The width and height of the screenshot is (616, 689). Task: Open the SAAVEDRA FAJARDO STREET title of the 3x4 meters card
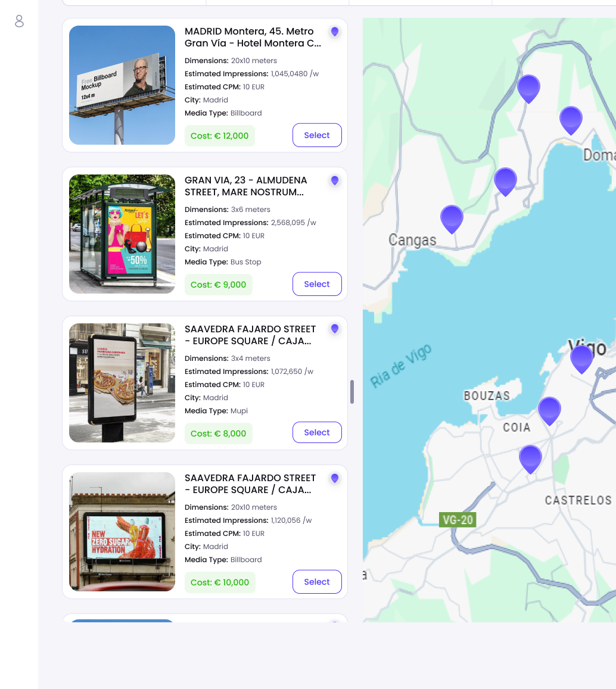pyautogui.click(x=250, y=335)
